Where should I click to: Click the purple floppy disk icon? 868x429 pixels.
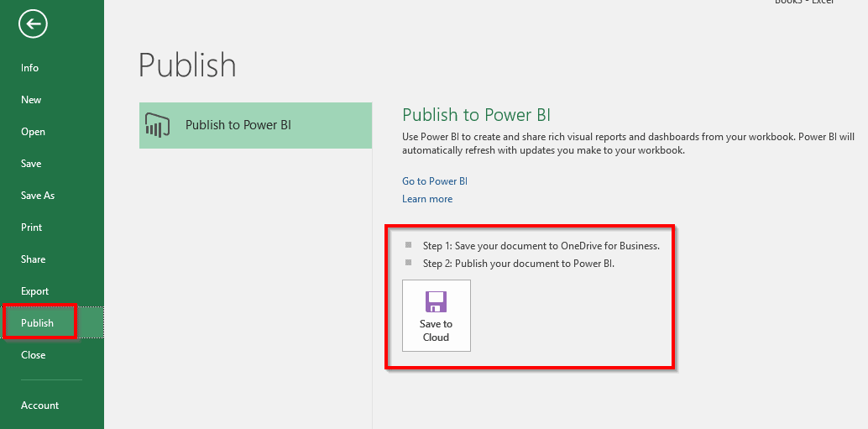[x=436, y=302]
